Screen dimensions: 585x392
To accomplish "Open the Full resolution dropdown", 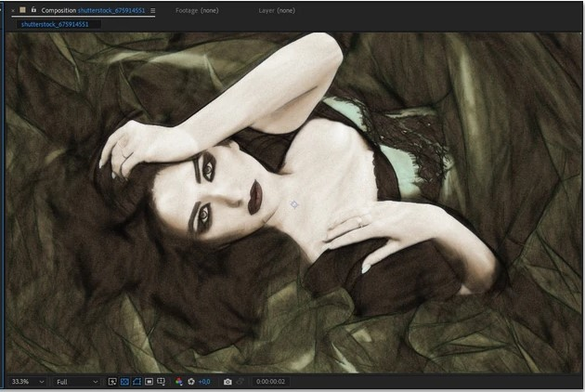I will (x=76, y=382).
